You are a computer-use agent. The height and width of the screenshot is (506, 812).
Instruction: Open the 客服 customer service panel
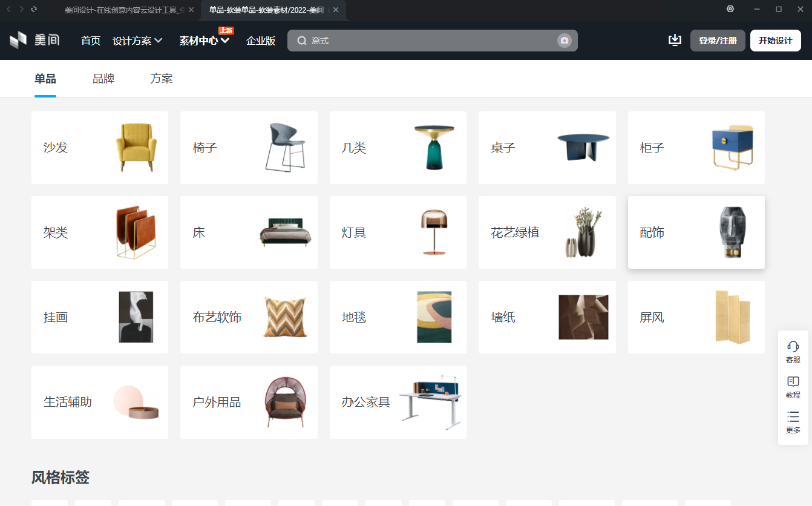point(793,350)
